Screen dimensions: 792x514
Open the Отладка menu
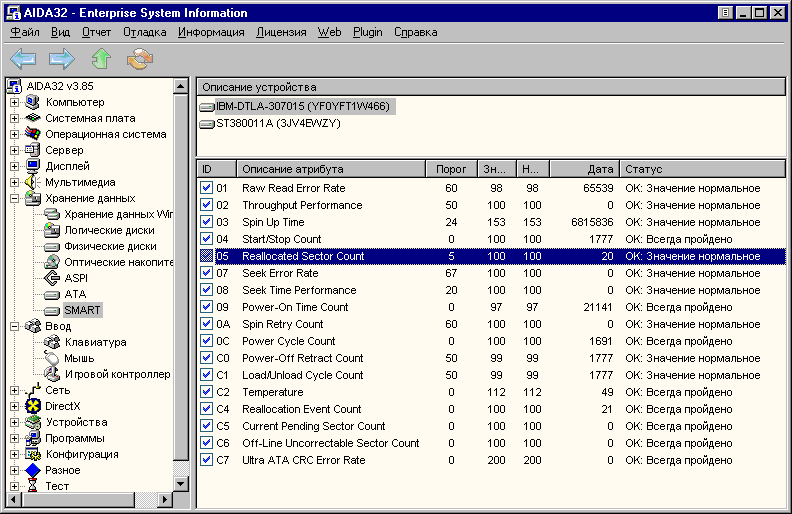click(x=144, y=32)
